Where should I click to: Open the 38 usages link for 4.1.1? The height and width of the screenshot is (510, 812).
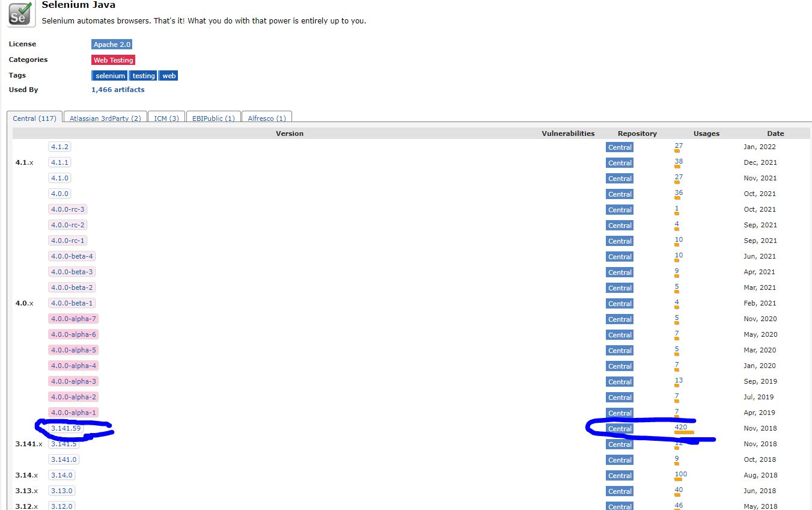(679, 161)
